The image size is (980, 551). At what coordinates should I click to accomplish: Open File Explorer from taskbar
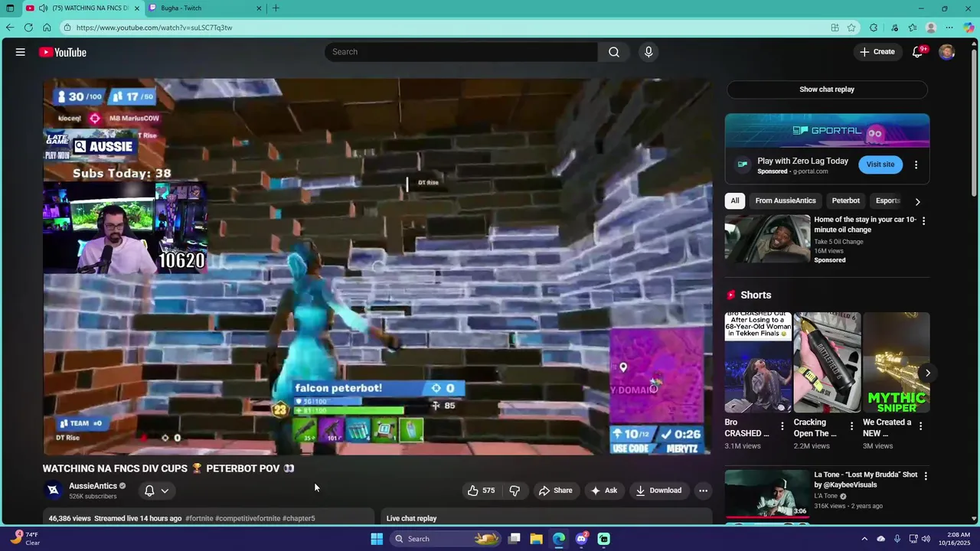537,539
